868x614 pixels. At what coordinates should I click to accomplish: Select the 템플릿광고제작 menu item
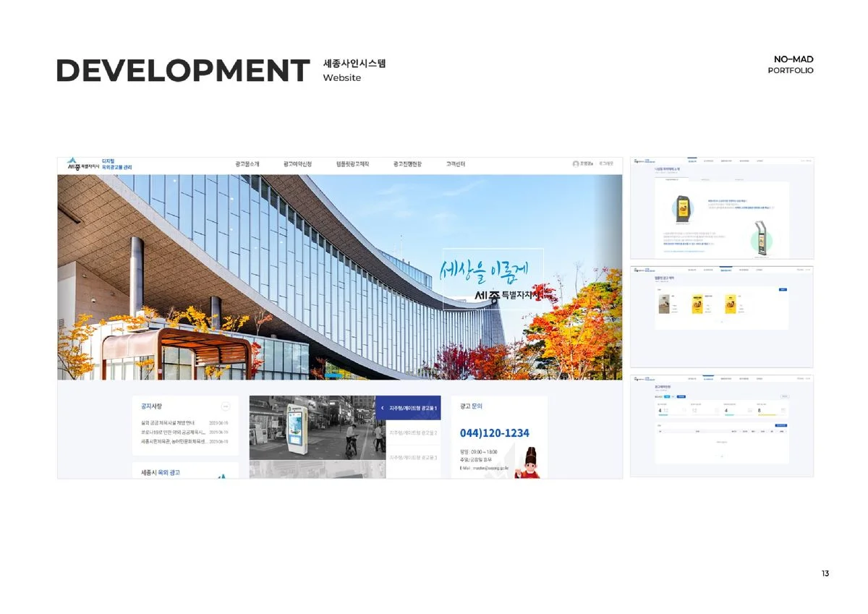[x=352, y=165]
